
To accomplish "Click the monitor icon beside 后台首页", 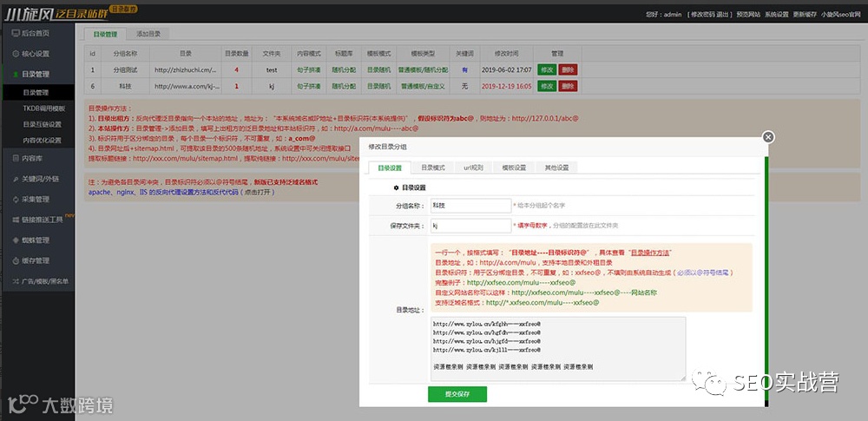I will [x=16, y=33].
